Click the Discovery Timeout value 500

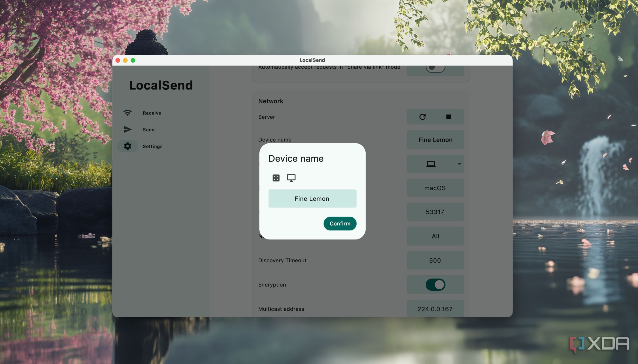[x=435, y=260]
